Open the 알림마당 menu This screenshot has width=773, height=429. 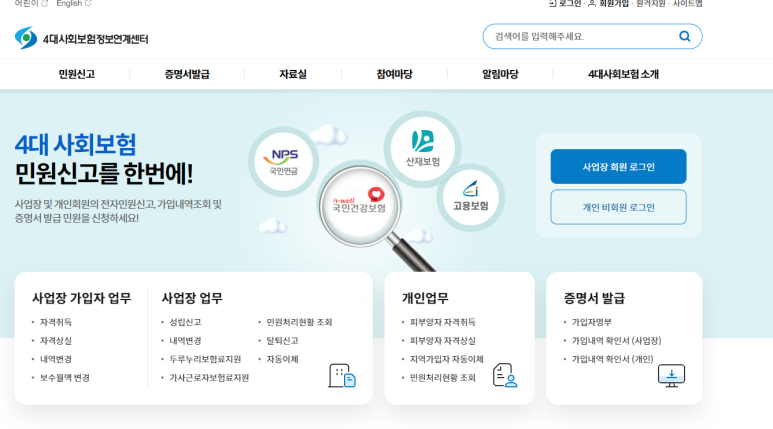[500, 74]
